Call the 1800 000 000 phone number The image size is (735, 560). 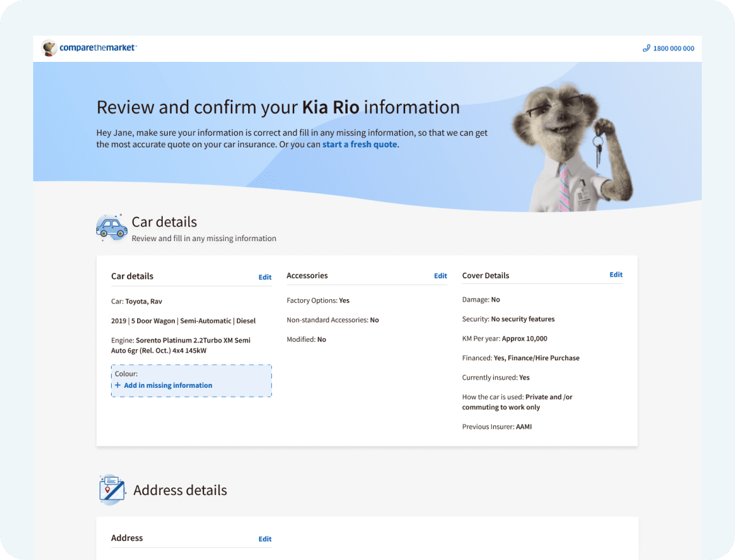673,48
